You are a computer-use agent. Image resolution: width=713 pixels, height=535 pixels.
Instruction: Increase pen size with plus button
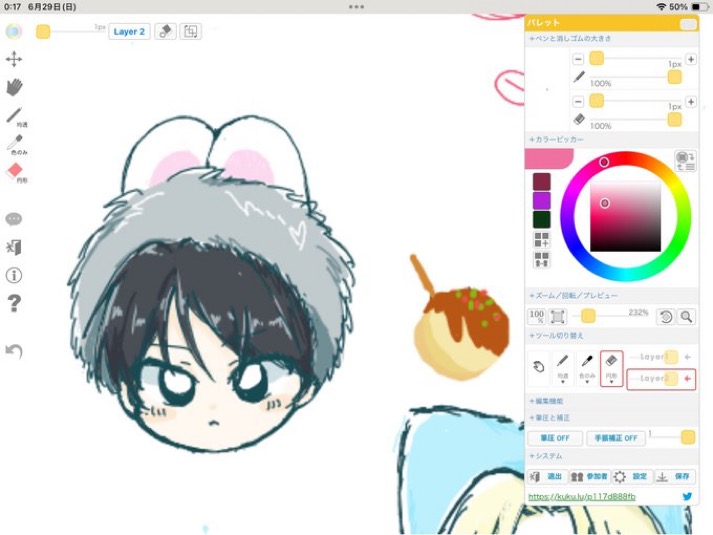pos(691,59)
